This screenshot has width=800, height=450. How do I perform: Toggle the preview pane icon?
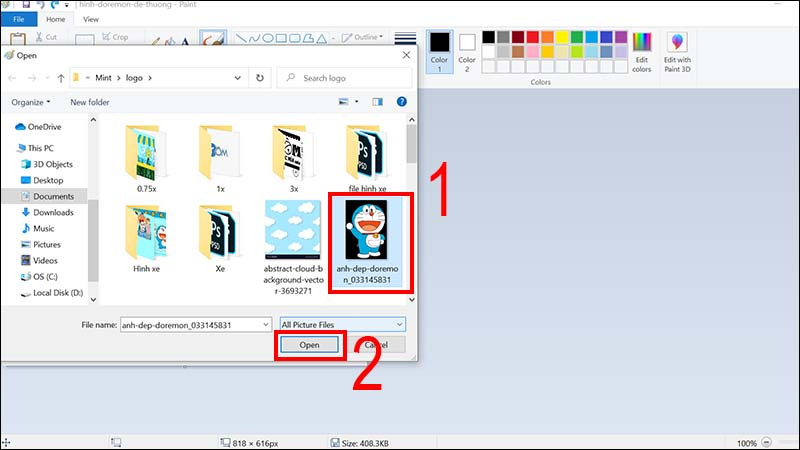pos(377,102)
